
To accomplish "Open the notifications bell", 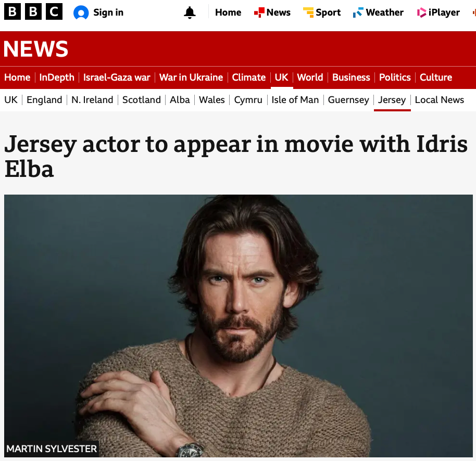I will (x=190, y=12).
